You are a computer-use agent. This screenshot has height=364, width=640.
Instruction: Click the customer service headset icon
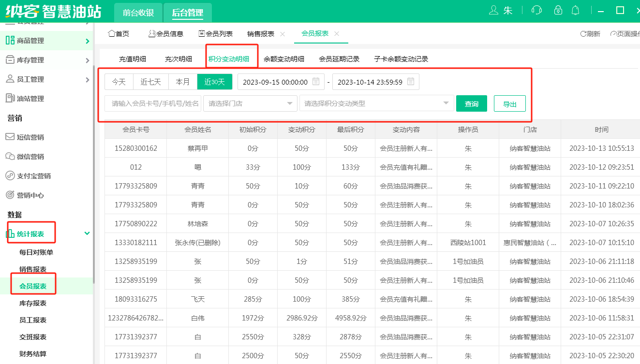(536, 10)
